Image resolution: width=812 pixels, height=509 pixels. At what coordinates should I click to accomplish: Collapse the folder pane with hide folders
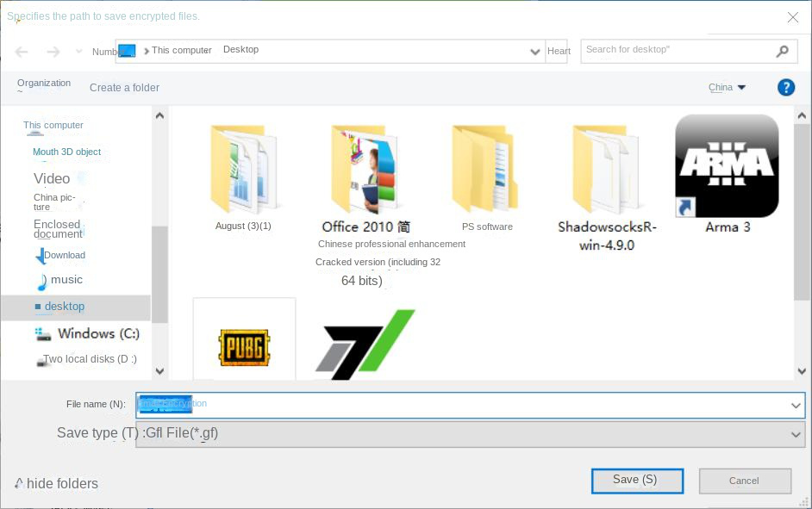coord(57,484)
